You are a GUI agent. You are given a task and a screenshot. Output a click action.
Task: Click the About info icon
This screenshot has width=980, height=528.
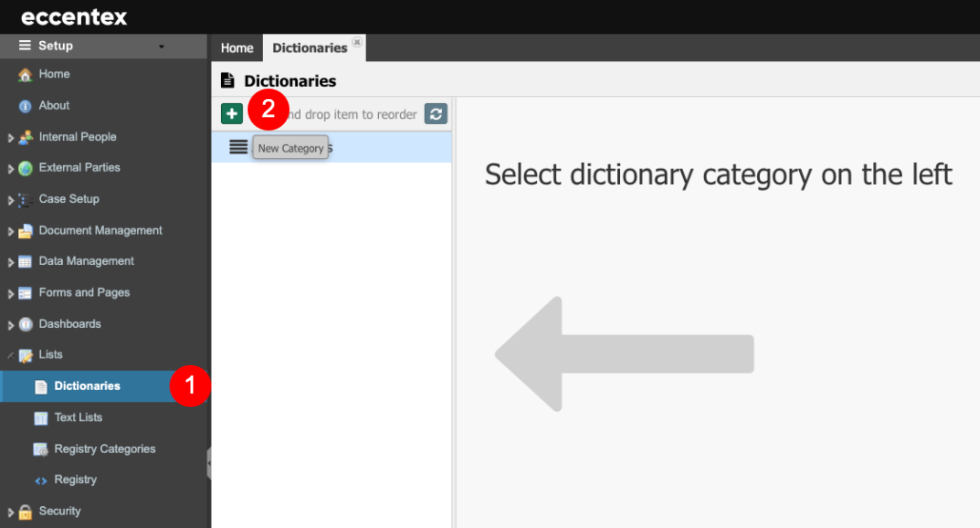[25, 107]
